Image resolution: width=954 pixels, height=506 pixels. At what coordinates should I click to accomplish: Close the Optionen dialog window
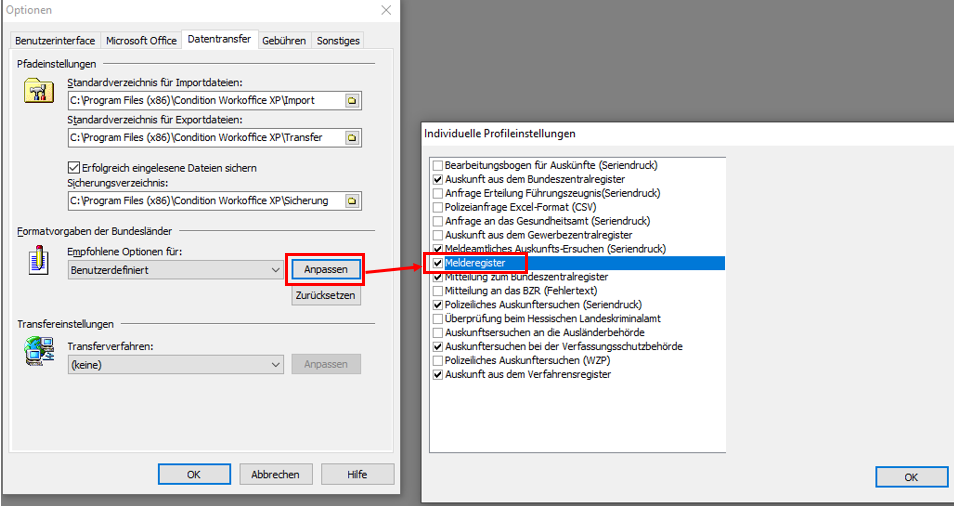[386, 10]
